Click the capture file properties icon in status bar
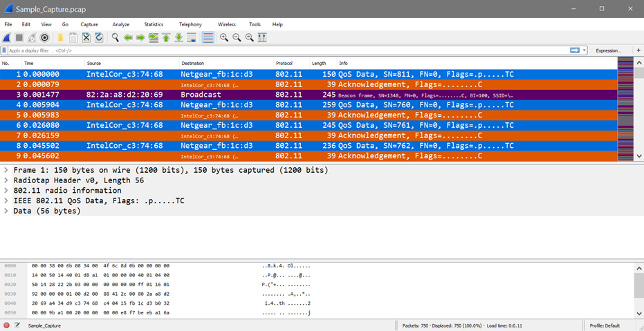The height and width of the screenshot is (331, 644). point(17,325)
